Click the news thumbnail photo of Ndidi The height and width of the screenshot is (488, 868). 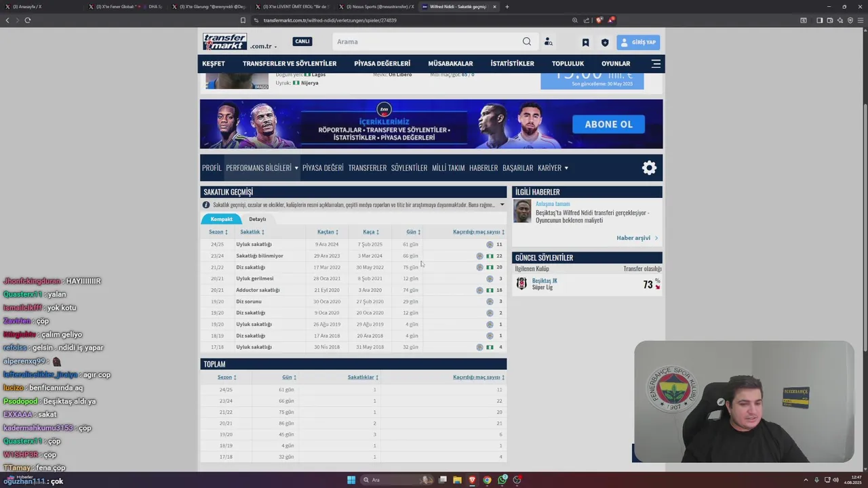pyautogui.click(x=522, y=211)
